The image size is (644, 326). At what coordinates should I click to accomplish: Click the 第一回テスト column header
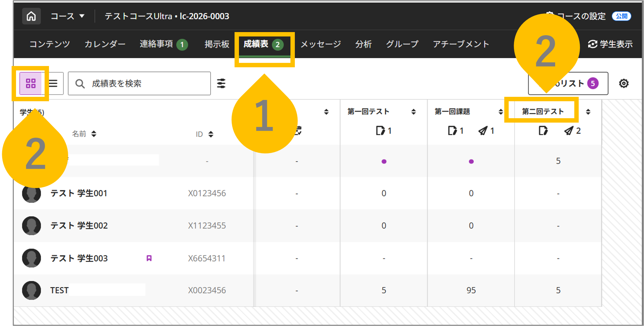368,112
